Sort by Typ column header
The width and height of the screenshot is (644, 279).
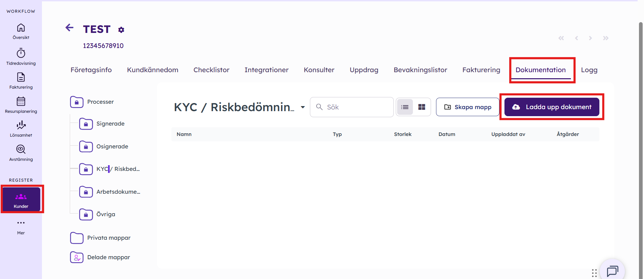tap(337, 134)
